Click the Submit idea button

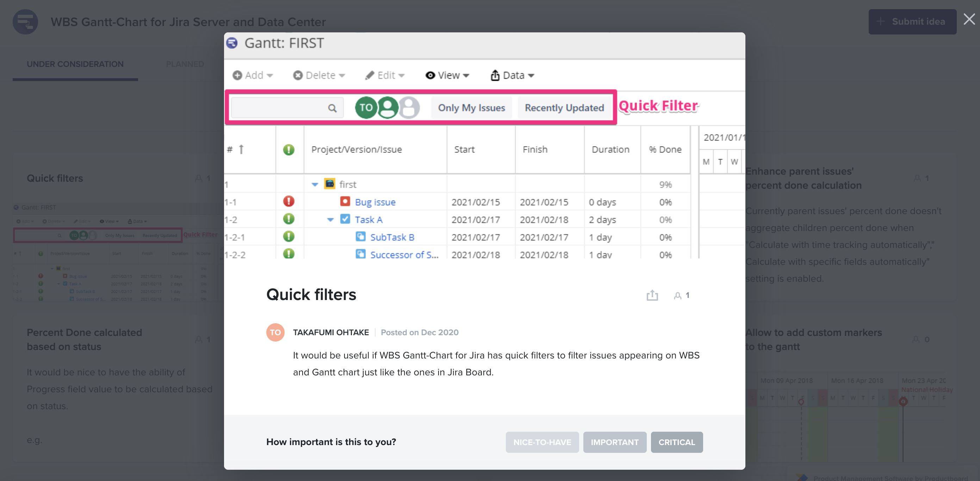(x=912, y=22)
